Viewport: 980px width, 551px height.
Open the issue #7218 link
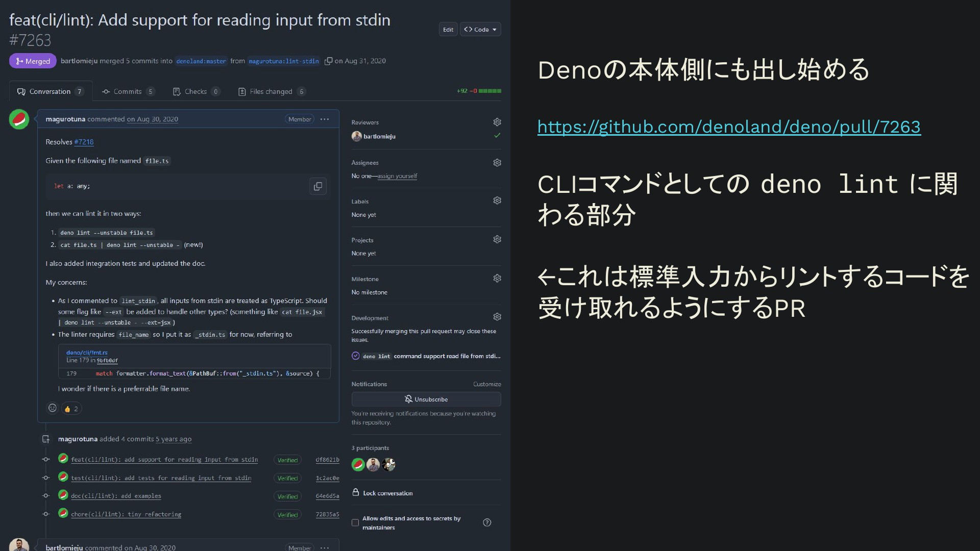(x=84, y=142)
